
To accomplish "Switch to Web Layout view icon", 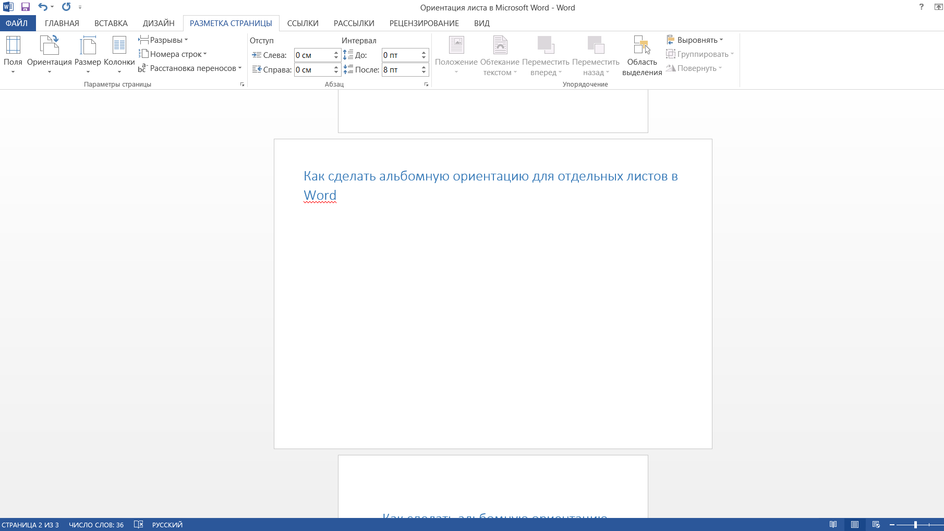I will (x=876, y=525).
